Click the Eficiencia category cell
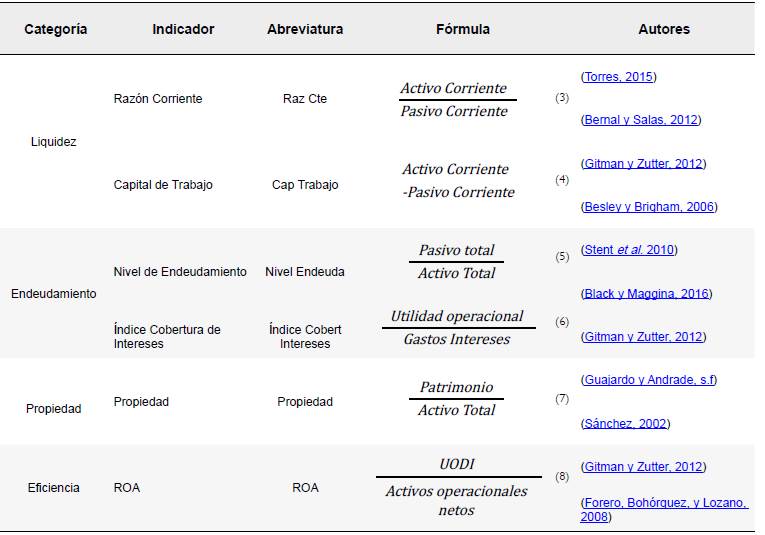 pos(54,488)
